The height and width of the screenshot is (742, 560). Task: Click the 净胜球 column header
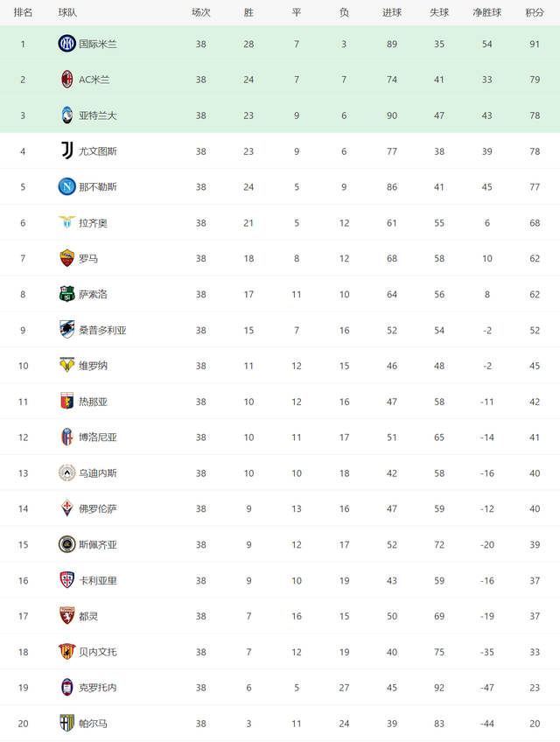tap(486, 13)
